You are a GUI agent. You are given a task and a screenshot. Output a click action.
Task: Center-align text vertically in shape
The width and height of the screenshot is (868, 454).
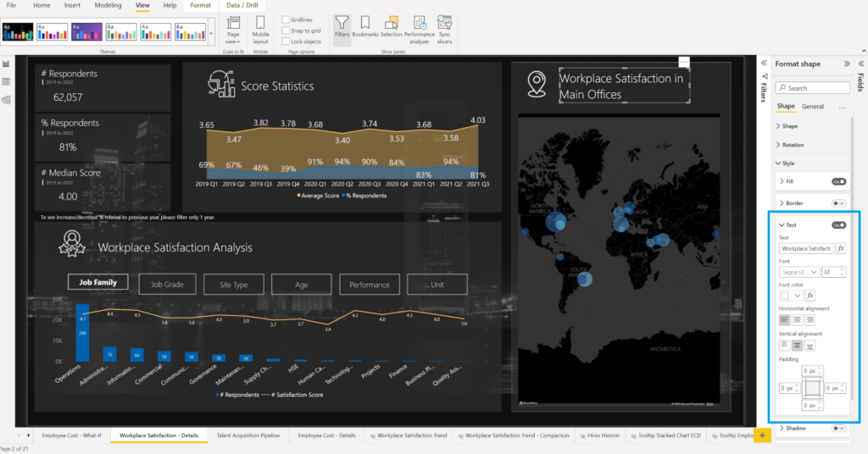(x=797, y=346)
